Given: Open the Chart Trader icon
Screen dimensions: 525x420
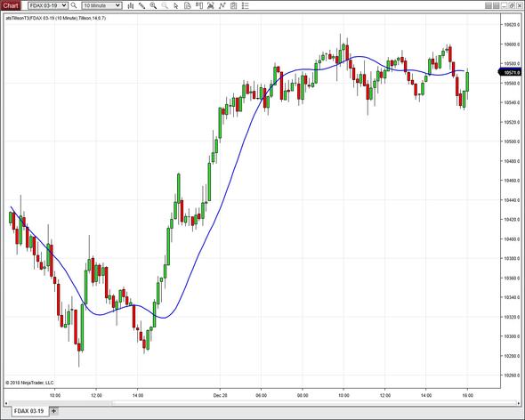Looking at the screenshot, I should tap(199, 5).
